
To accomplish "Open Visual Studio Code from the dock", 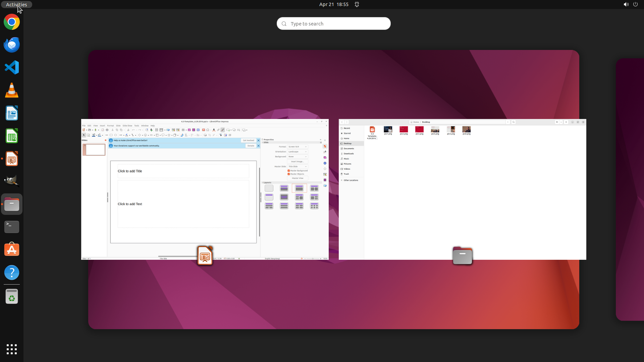I will (12, 67).
